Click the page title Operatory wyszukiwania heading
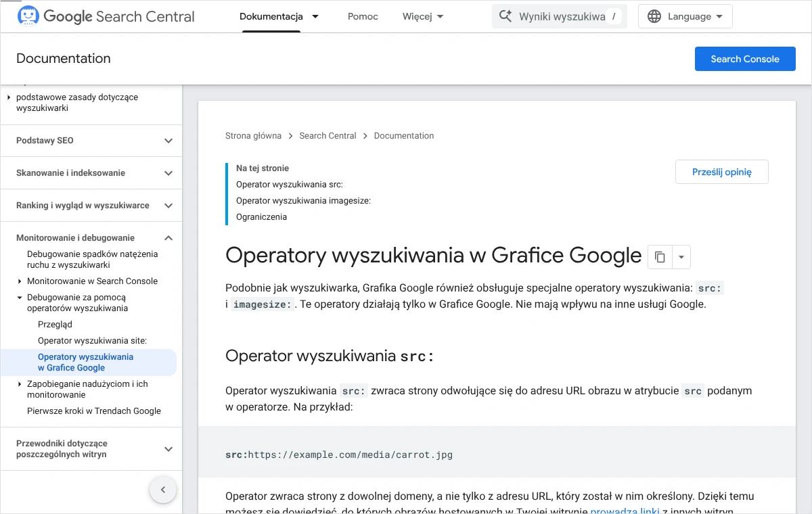 pyautogui.click(x=433, y=256)
